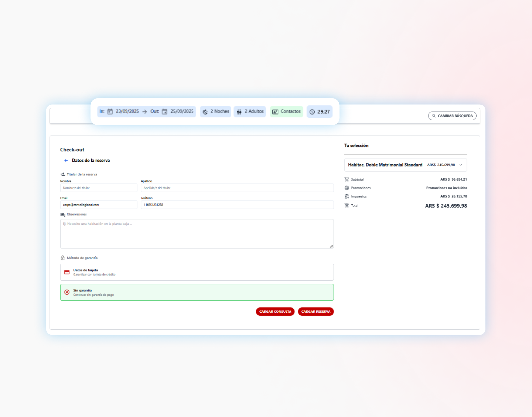Click the check-in calendar icon
This screenshot has width=532, height=417.
click(x=110, y=112)
